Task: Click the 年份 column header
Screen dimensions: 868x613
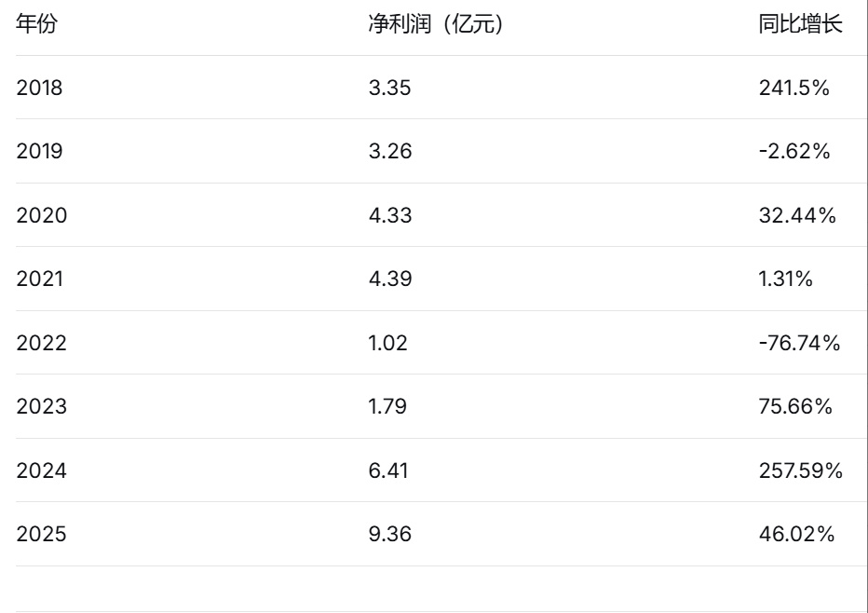Action: (x=36, y=25)
